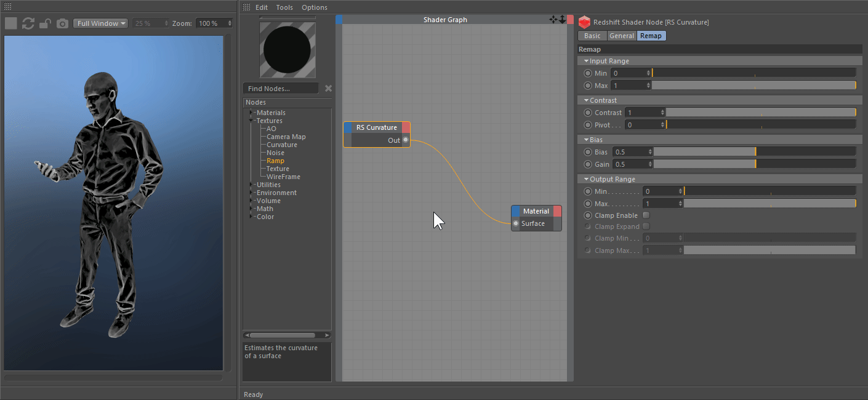Image resolution: width=868 pixels, height=400 pixels.
Task: Click RS Curvature node blue input corner
Action: (x=348, y=127)
